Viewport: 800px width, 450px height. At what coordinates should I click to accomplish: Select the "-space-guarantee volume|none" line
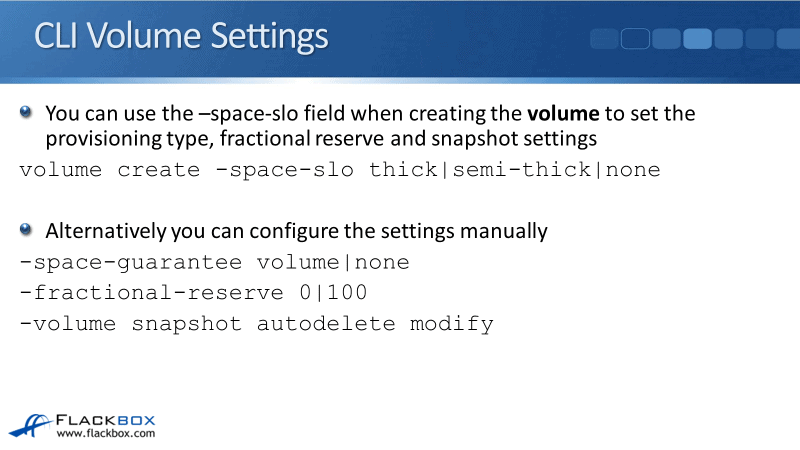click(214, 263)
